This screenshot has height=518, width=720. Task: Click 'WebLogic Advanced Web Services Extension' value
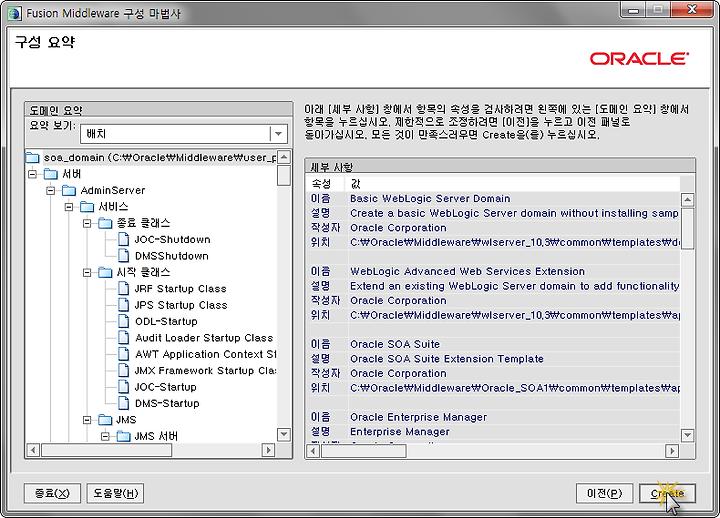(x=467, y=271)
